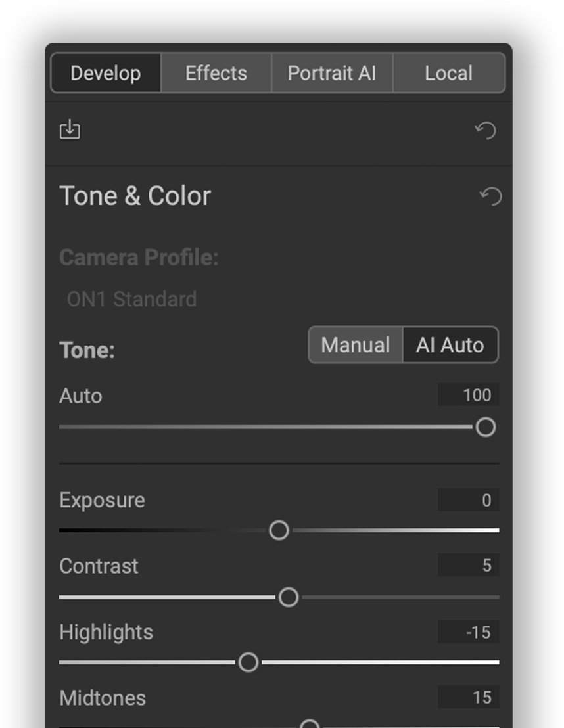
Task: Click the Contrast slider handle
Action: 287,598
